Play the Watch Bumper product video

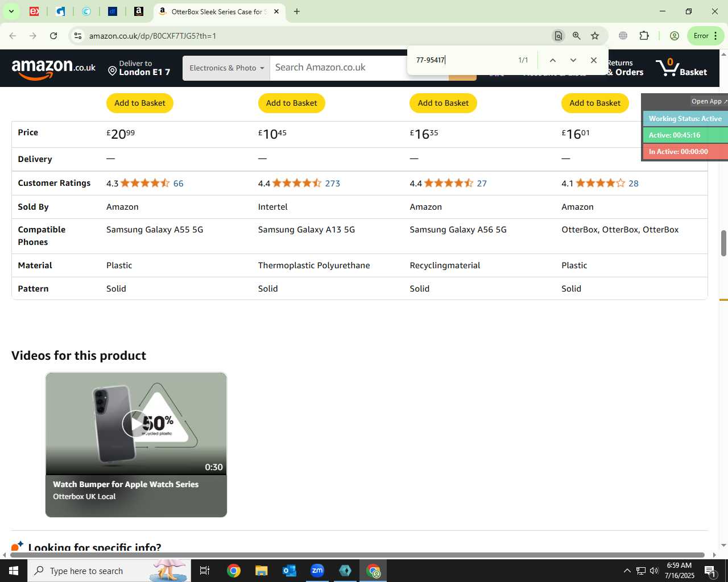point(136,424)
